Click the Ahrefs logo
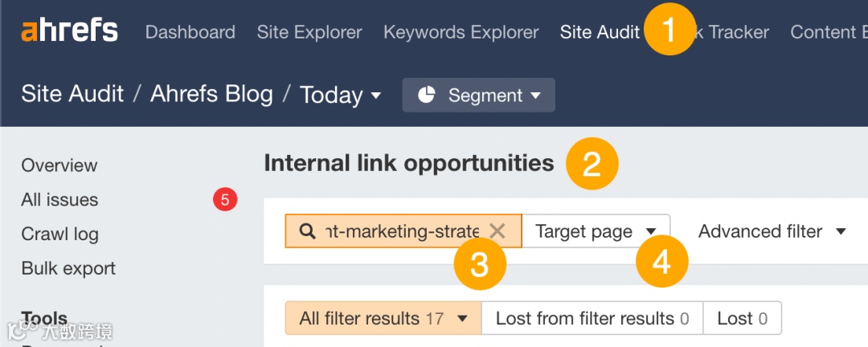 pyautogui.click(x=69, y=32)
